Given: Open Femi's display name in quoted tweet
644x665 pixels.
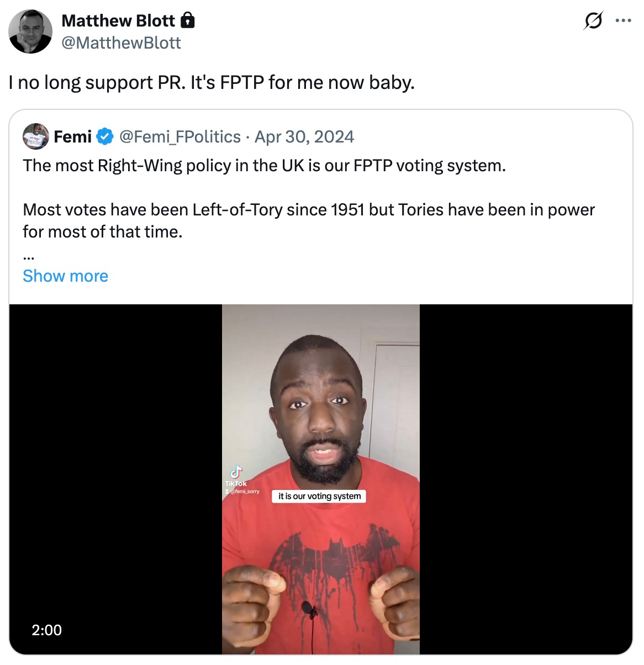Looking at the screenshot, I should [72, 136].
